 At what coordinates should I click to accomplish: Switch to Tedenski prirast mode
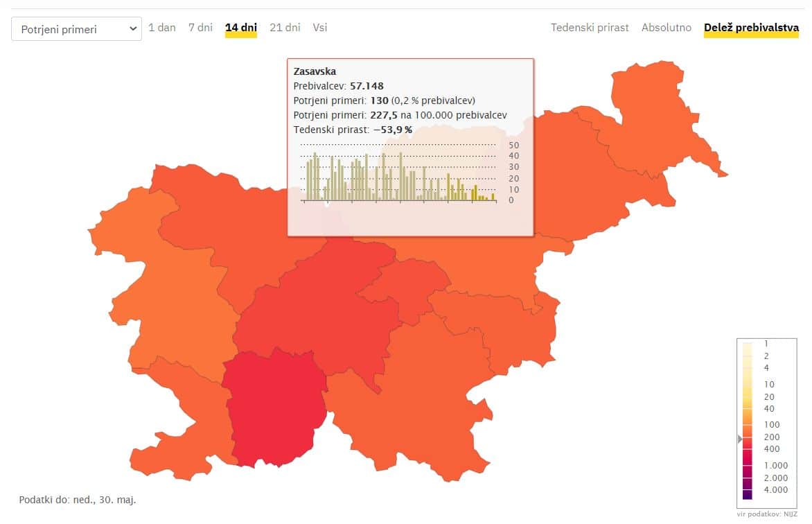point(590,28)
